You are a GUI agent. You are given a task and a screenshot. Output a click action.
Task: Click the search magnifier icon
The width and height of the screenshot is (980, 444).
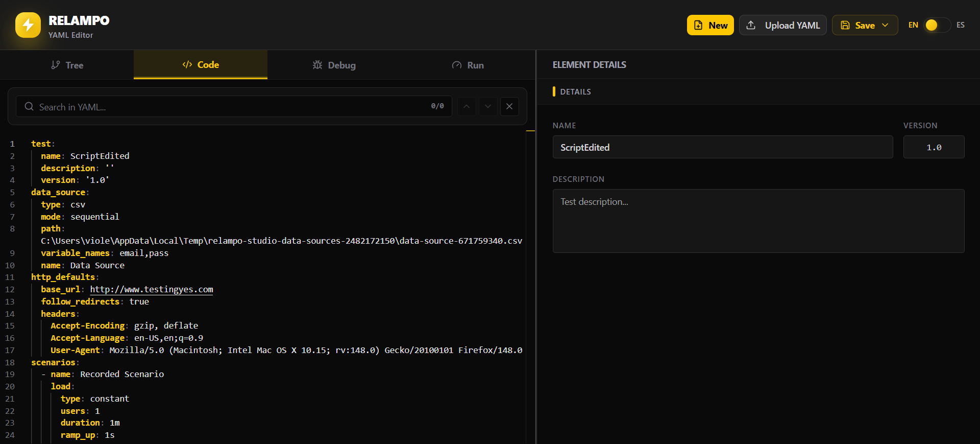(29, 106)
